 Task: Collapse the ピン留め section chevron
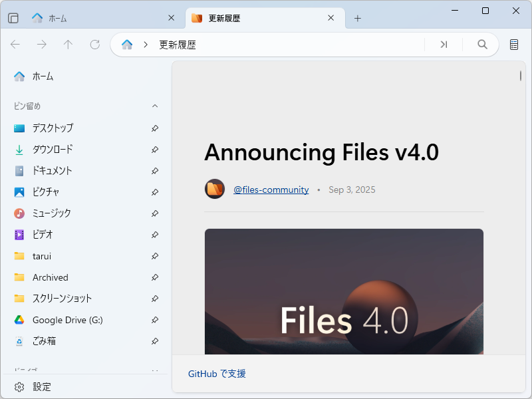(x=154, y=106)
